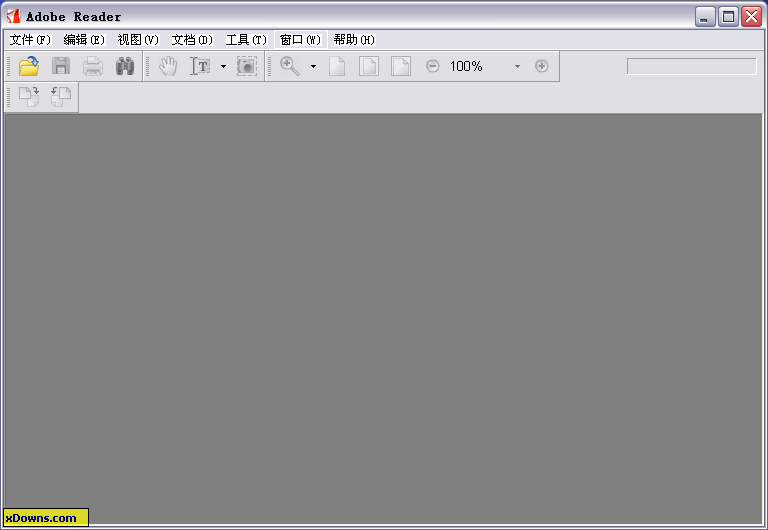
Task: Open the 100% zoom level dropdown
Action: [x=517, y=66]
